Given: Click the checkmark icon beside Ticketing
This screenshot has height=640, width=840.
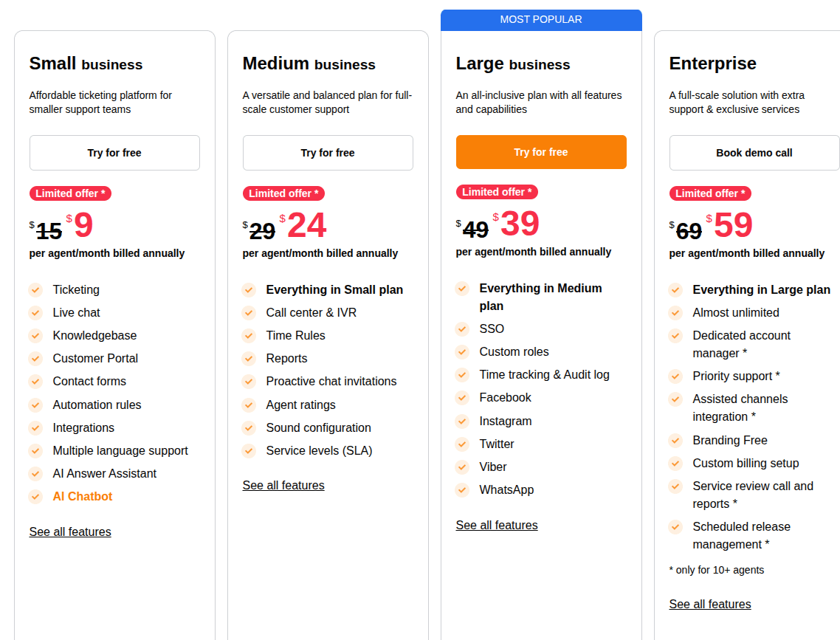Looking at the screenshot, I should [x=35, y=290].
